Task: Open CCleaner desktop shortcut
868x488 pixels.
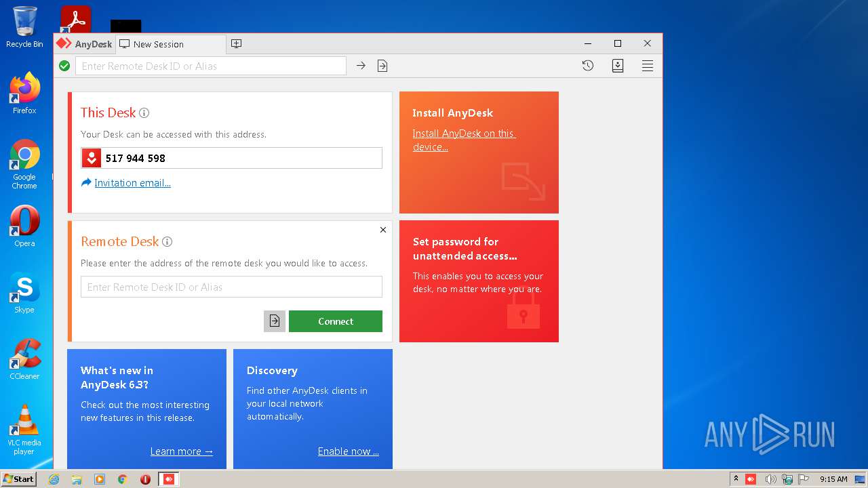Action: pyautogui.click(x=24, y=359)
